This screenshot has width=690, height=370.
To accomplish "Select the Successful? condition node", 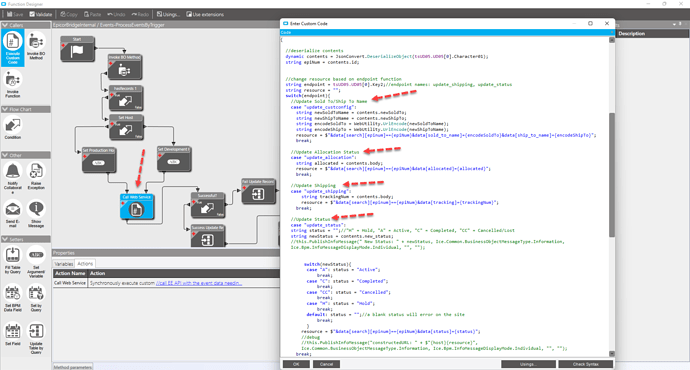I will click(x=208, y=205).
